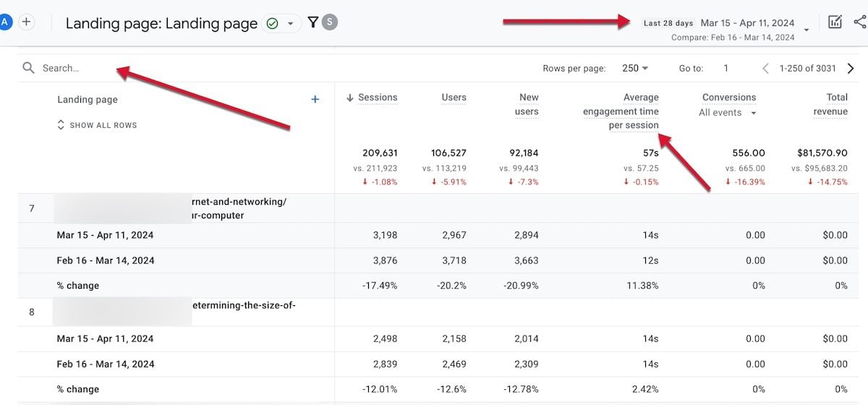Open the customize report chart icon
The height and width of the screenshot is (405, 868).
pyautogui.click(x=835, y=22)
